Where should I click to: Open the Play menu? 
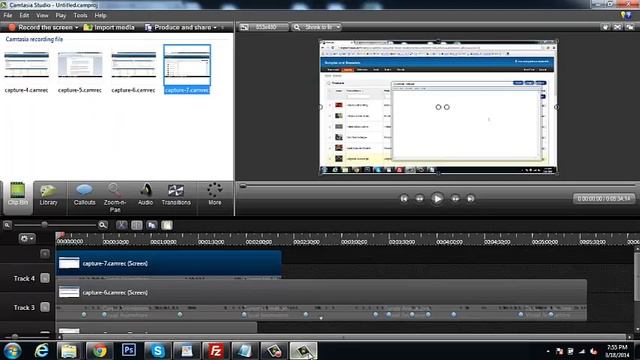[61, 16]
